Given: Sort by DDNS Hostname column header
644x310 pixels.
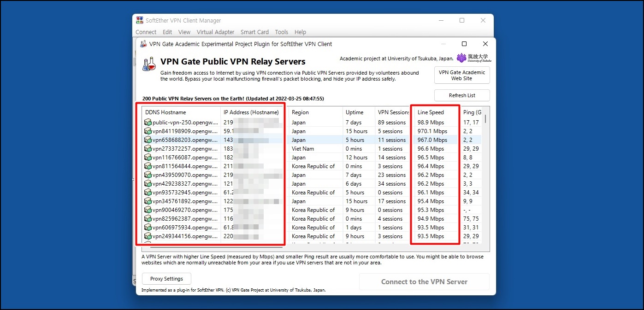Looking at the screenshot, I should coord(181,112).
